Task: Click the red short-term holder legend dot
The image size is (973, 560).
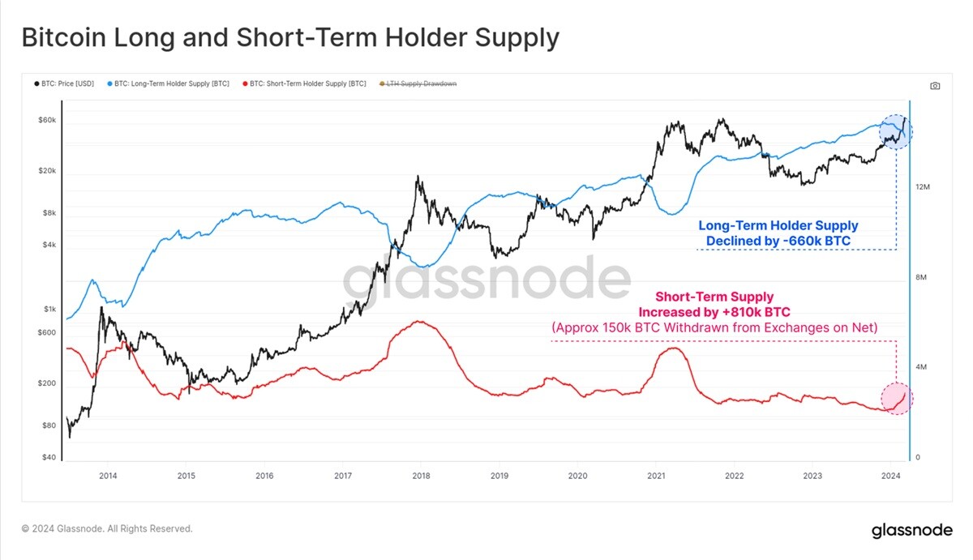Action: coord(245,83)
